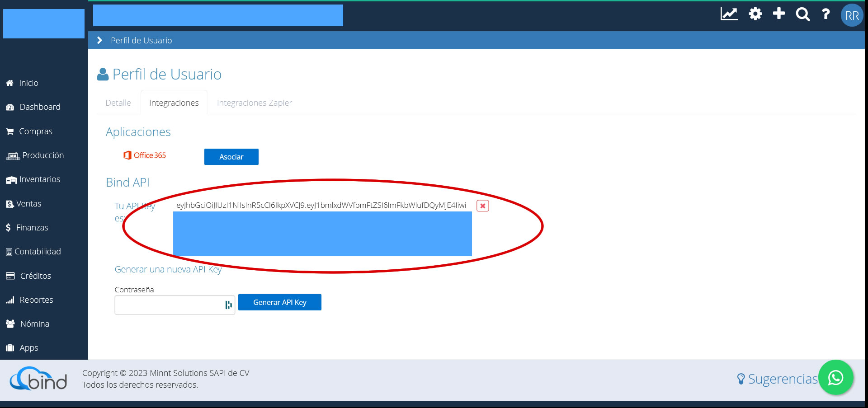Click the Office 365 logo

click(145, 155)
